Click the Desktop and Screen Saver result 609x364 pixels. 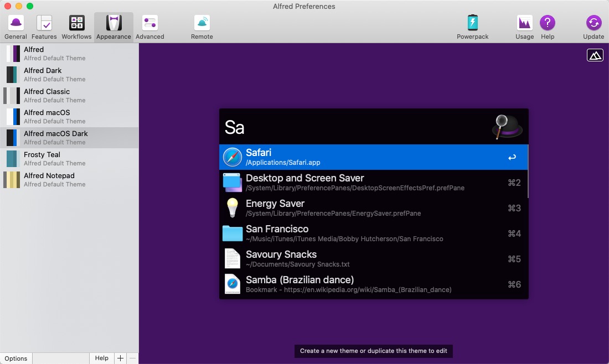374,183
